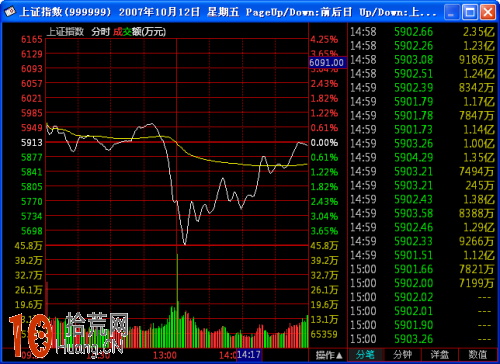Select the 5903.21 row with 7494万 volume
500x364 pixels.
422,172
